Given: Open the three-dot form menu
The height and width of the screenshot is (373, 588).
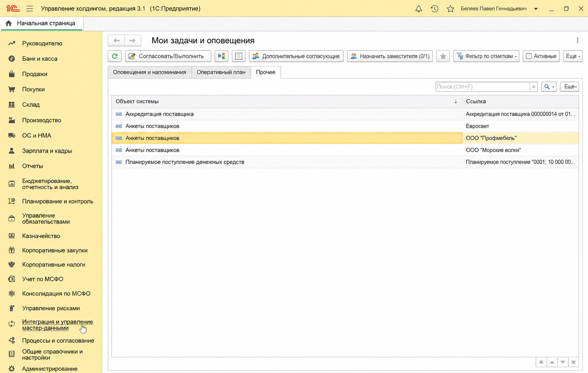Looking at the screenshot, I should click(x=578, y=40).
